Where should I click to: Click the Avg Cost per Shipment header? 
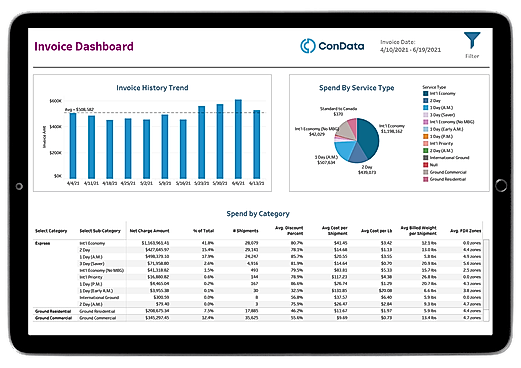(x=334, y=230)
